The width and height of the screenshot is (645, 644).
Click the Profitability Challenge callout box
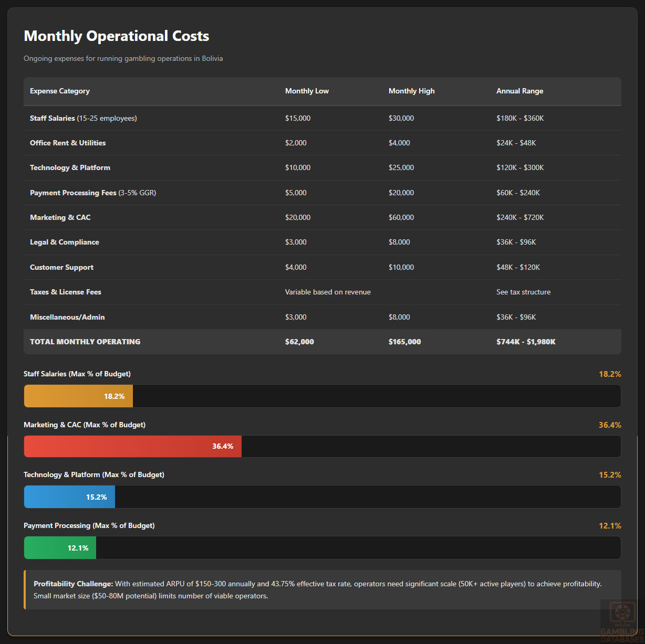[x=322, y=590]
